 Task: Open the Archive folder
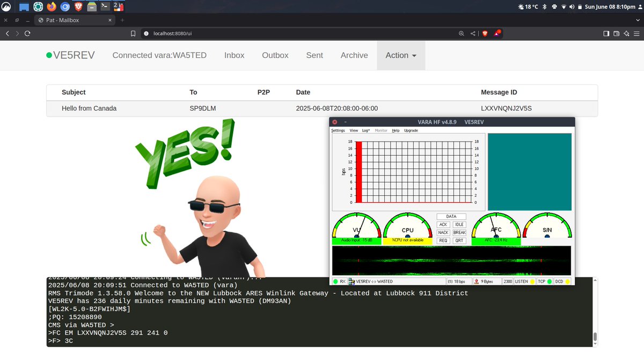click(x=354, y=55)
